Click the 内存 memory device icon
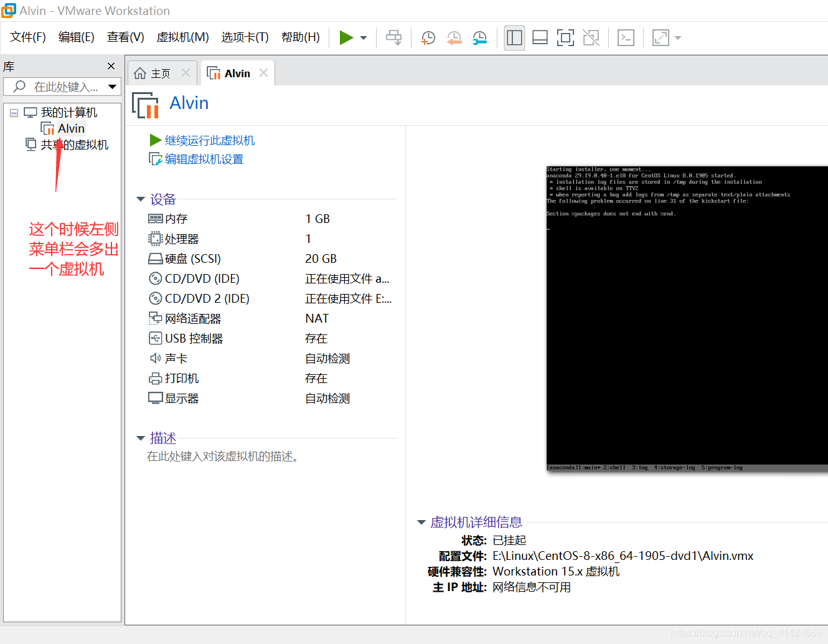Viewport: 828px width, 644px height. point(155,219)
